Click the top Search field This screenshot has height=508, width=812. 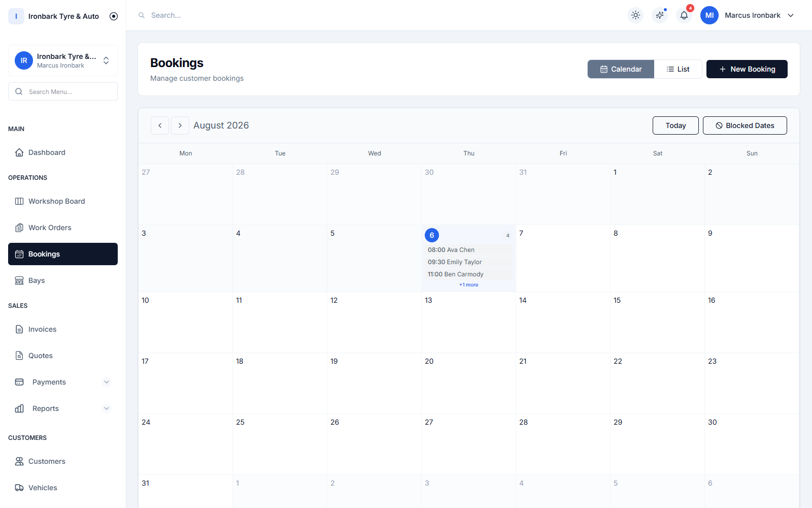point(165,15)
